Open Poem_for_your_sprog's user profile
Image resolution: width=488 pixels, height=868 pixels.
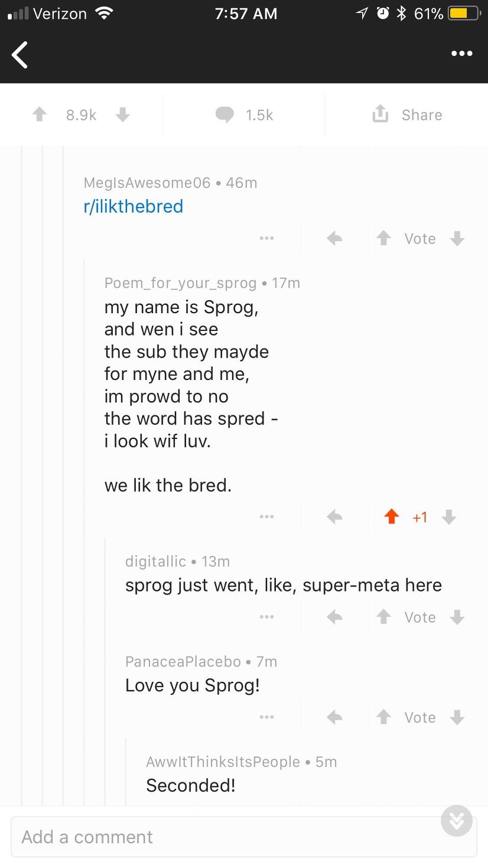(180, 283)
